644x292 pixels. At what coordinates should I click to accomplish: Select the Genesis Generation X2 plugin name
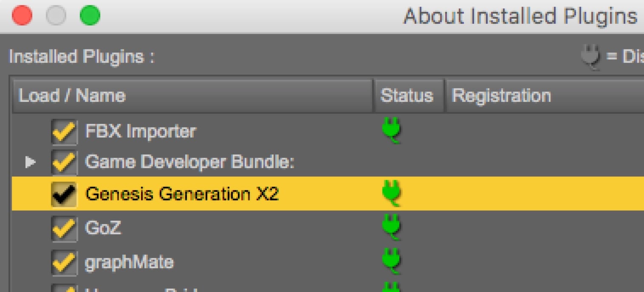[182, 194]
